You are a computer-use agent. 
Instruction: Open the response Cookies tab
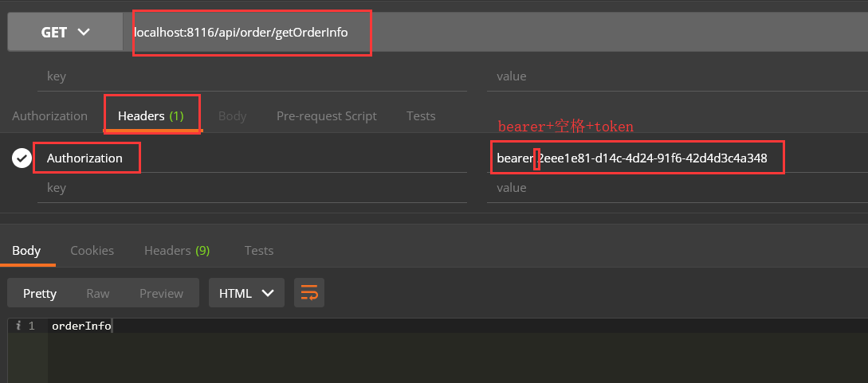(x=92, y=250)
